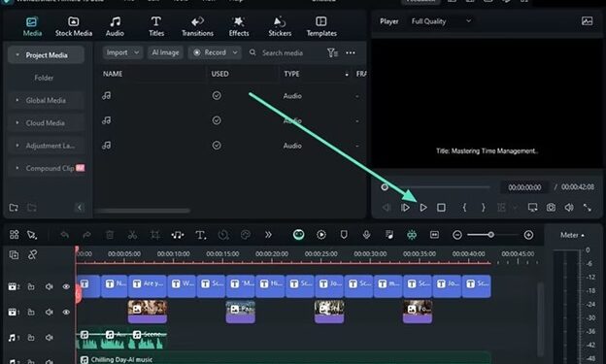Image resolution: width=606 pixels, height=364 pixels.
Task: Click the previous frame button
Action: (387, 208)
